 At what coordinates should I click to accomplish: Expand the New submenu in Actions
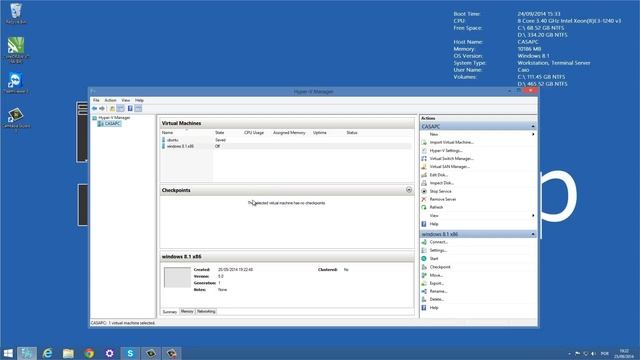pyautogui.click(x=533, y=134)
